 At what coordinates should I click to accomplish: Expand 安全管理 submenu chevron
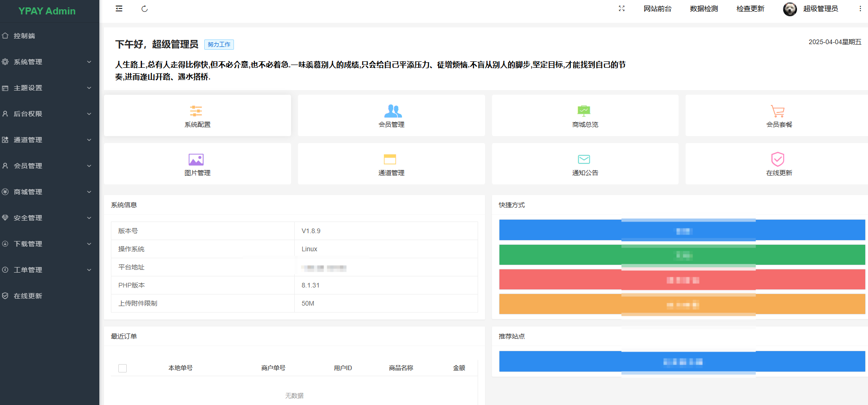tap(89, 218)
